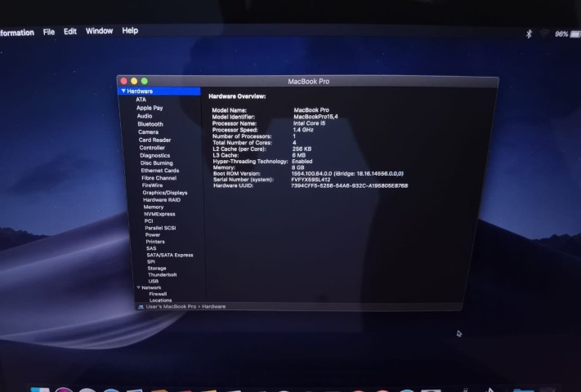The height and width of the screenshot is (392, 581).
Task: Select Audio in the sidebar
Action: [x=145, y=116]
